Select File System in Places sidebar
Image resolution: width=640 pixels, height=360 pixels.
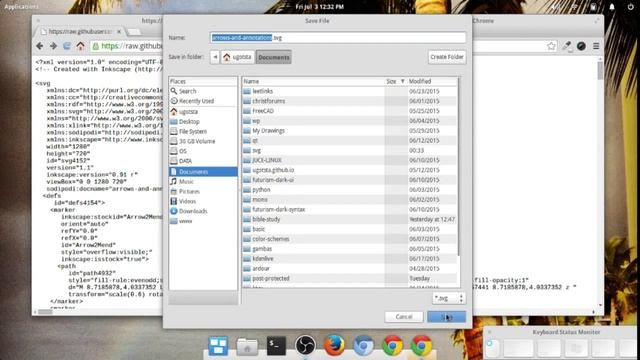203,131
